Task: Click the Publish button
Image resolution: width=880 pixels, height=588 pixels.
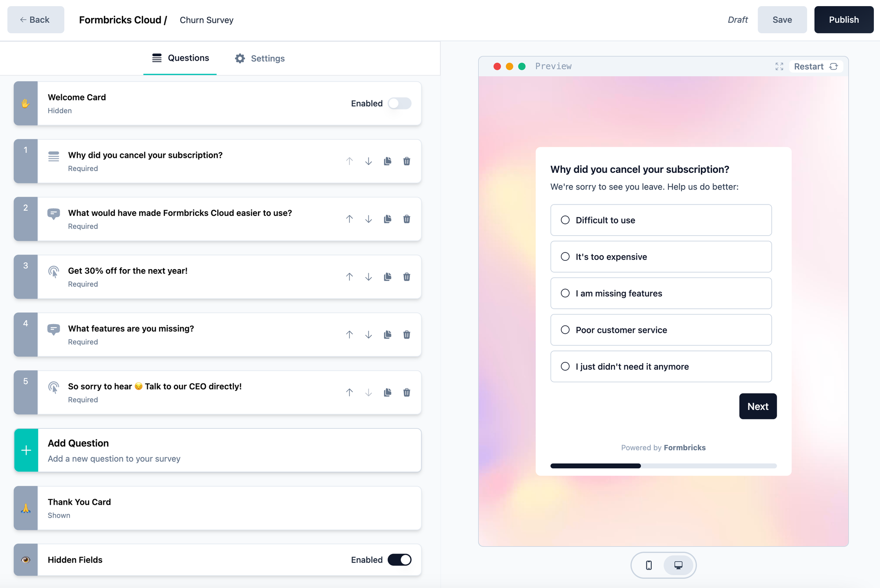Action: point(843,20)
